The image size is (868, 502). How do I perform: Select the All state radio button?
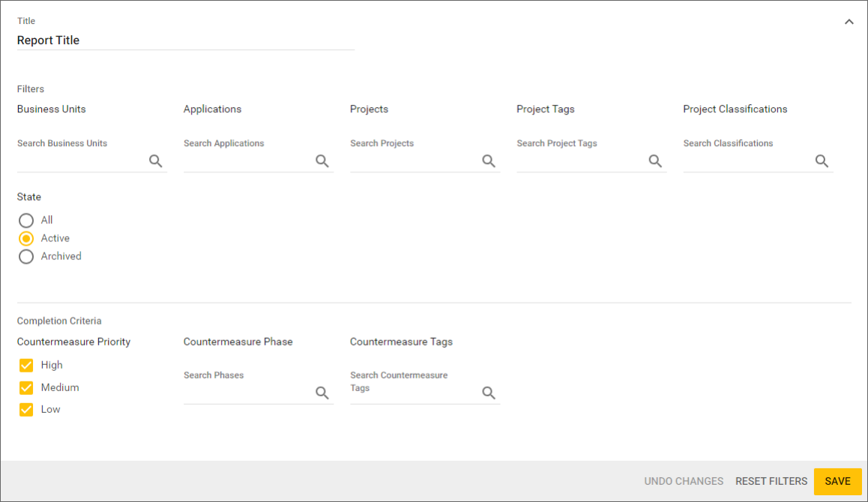click(26, 220)
